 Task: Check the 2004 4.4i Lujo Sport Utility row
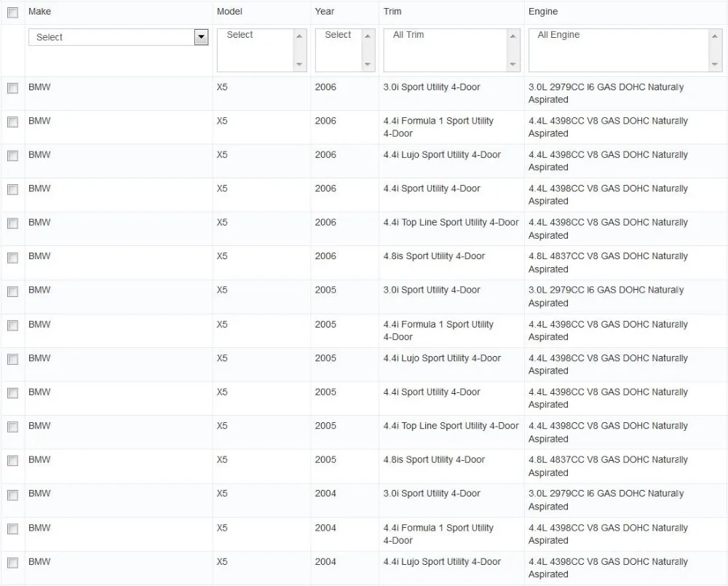[x=12, y=563]
